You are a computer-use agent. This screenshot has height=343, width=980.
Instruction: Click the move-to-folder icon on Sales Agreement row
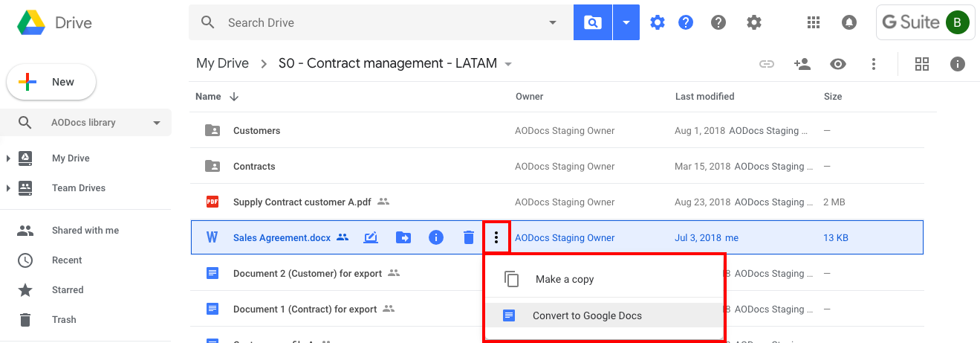[403, 237]
